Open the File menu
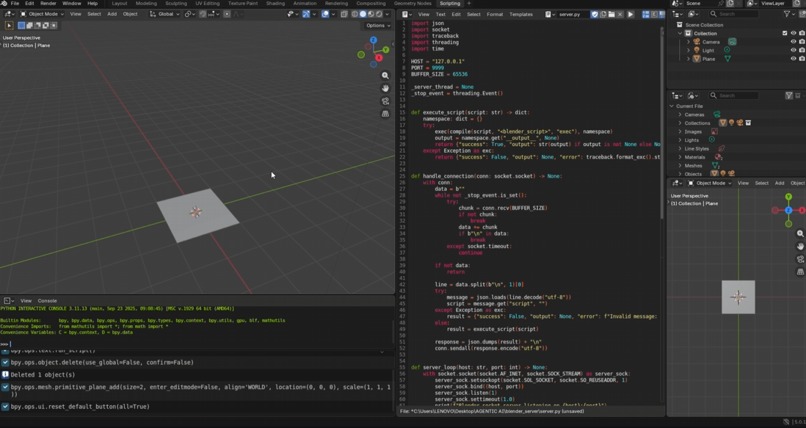The image size is (806, 428). coord(14,3)
